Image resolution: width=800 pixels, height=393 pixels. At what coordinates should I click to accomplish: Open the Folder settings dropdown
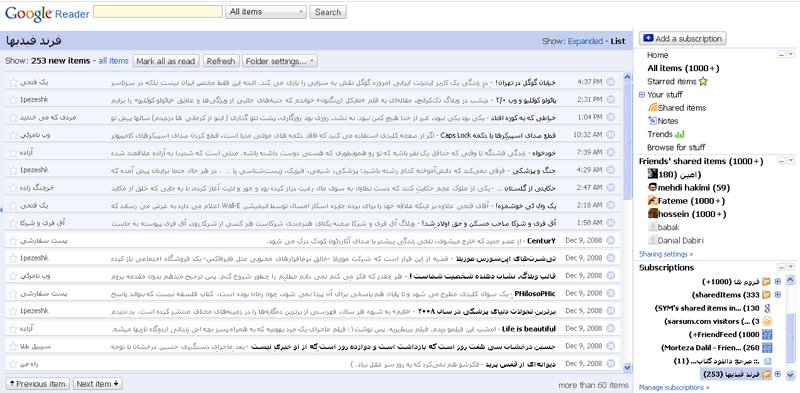pyautogui.click(x=280, y=61)
